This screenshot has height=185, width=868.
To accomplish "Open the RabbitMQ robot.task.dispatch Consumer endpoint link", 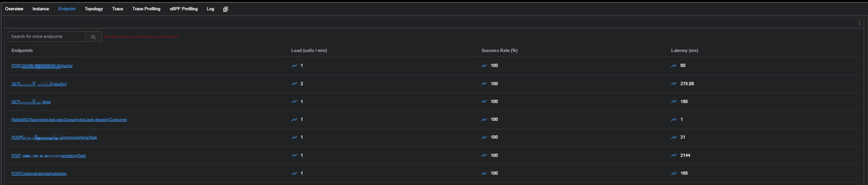I will tap(69, 119).
